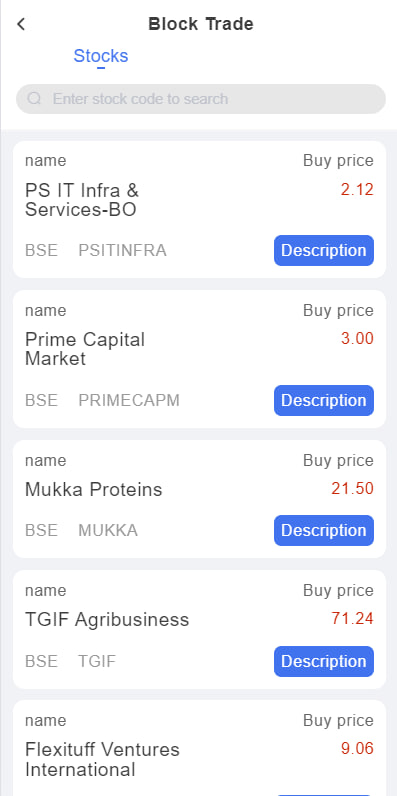397x796 pixels.
Task: Go back using the arrow icon
Action: (21, 24)
